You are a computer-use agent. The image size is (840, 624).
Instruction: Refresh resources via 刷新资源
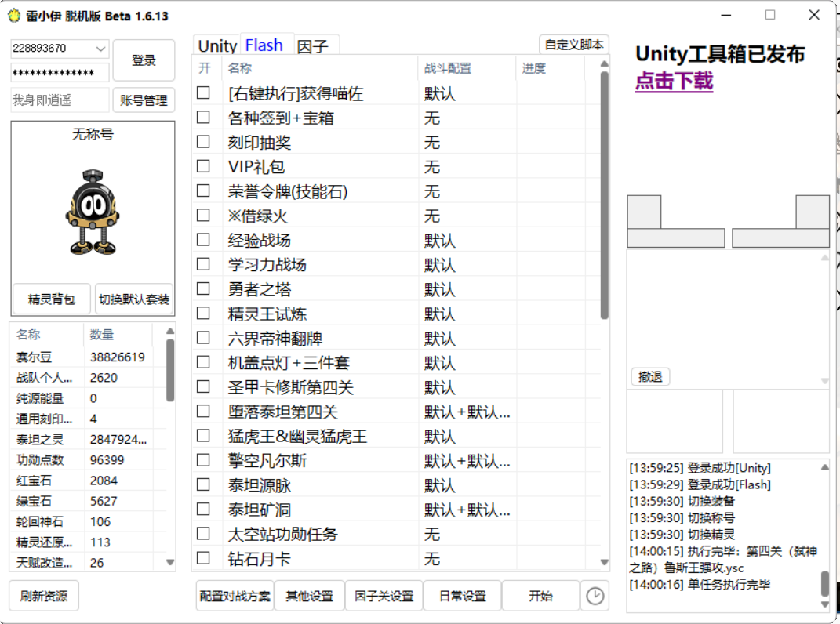(x=43, y=596)
